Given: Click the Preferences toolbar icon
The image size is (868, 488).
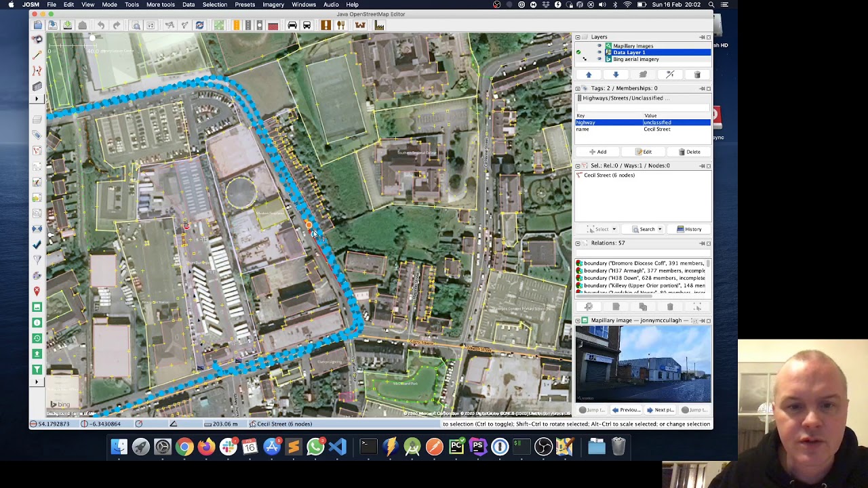Looking at the screenshot, I should click(151, 26).
